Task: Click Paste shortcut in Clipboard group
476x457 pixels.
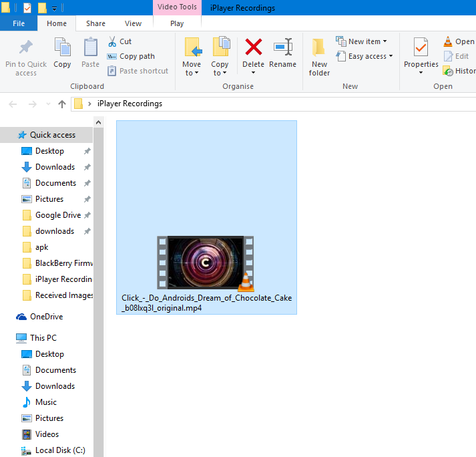Action: [138, 71]
